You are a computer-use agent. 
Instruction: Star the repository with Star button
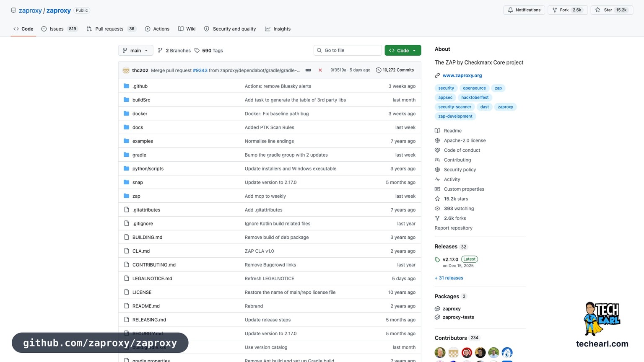point(612,10)
